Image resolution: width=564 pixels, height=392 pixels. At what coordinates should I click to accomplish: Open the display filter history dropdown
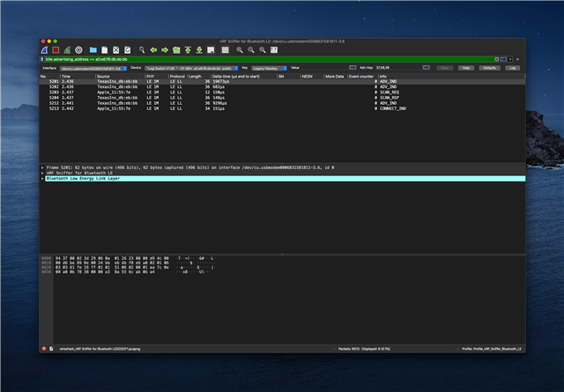point(510,59)
